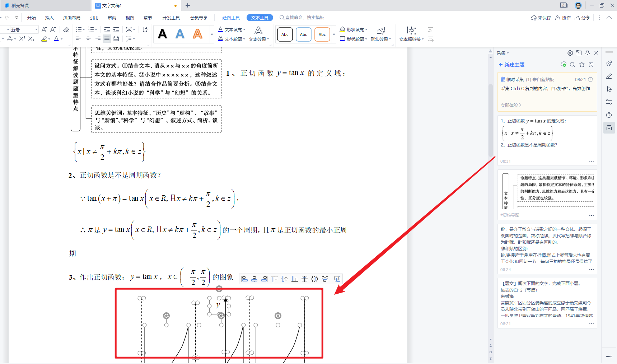Click the 协作 collaborate button
Screen dimensions: 617x364
563,18
